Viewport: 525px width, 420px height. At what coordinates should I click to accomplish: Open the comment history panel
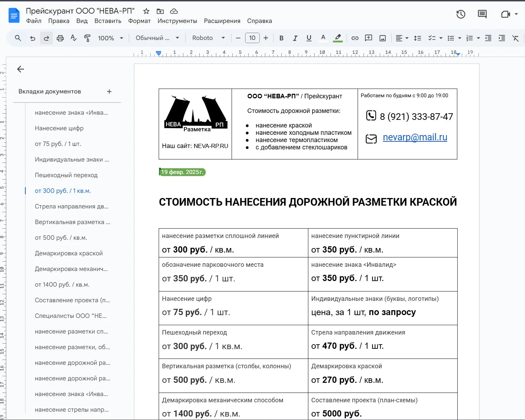[482, 14]
